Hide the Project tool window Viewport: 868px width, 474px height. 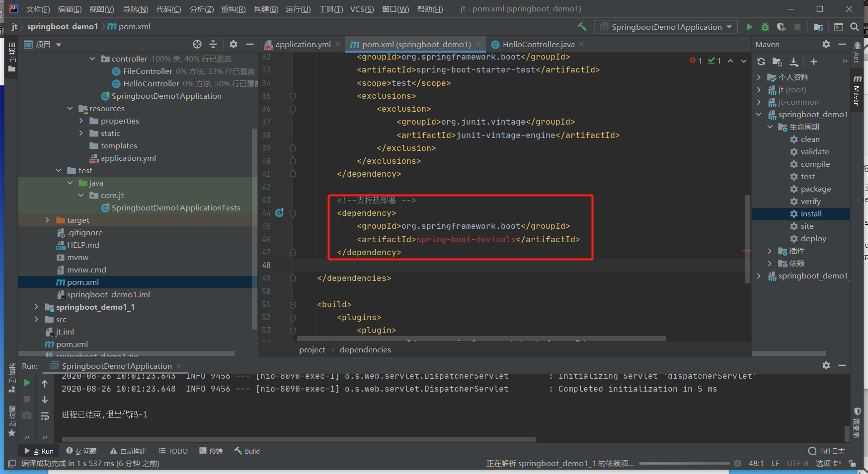coord(250,44)
